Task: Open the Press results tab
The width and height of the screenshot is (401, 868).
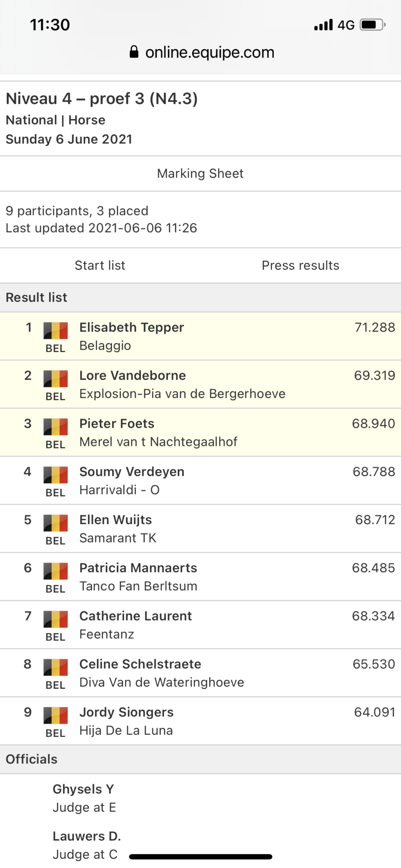Action: pos(300,265)
